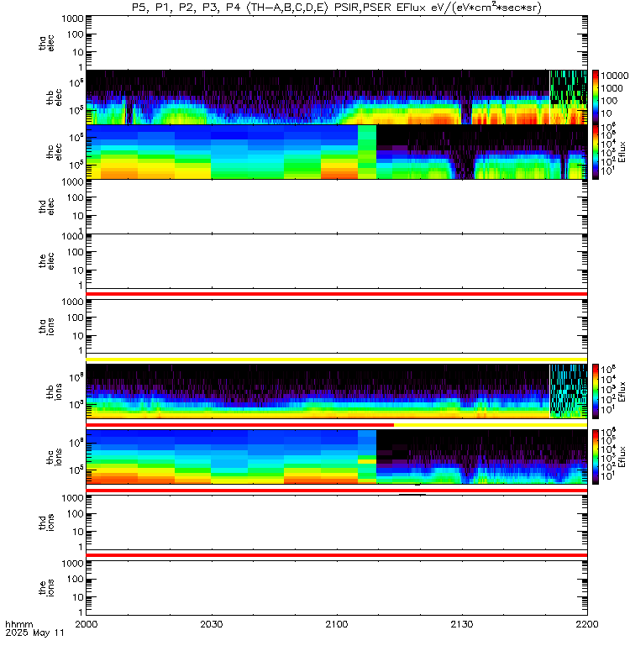Select the 'the ions' y-axis label
Viewport: 630px width, 672px height.
(46, 588)
